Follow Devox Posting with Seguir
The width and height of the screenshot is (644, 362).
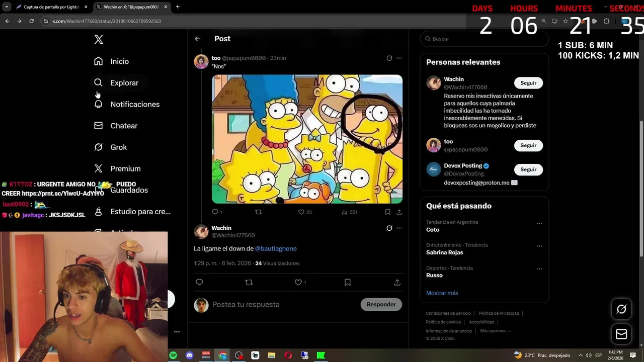tap(528, 169)
